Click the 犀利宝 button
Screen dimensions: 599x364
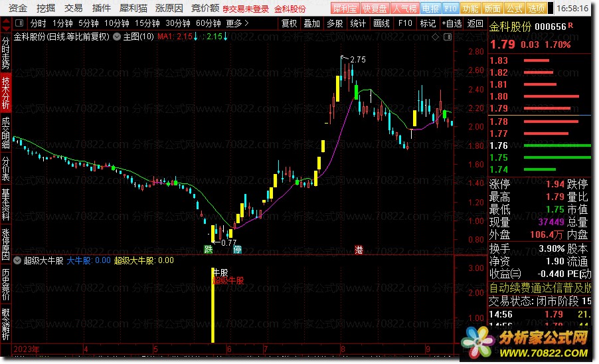[x=345, y=9]
